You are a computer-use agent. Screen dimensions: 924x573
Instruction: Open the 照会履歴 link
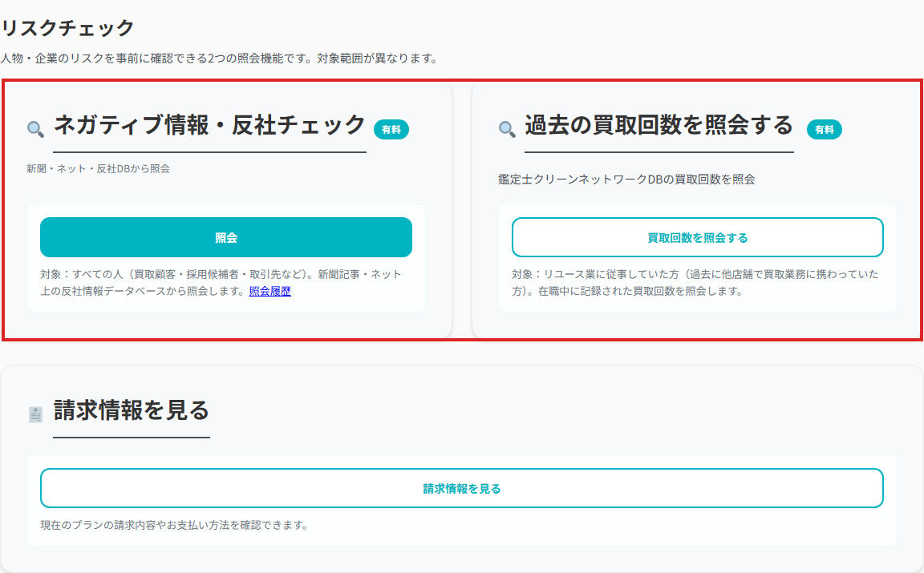(x=269, y=291)
